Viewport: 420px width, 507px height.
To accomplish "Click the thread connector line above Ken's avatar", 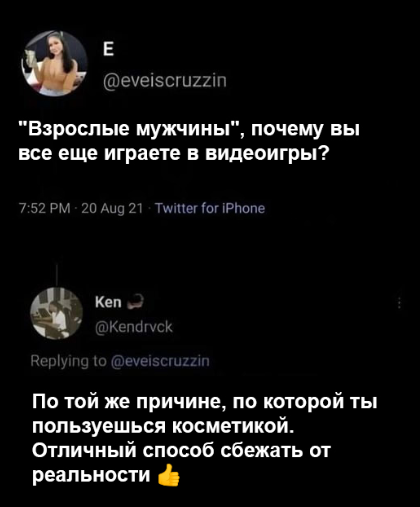I will (56, 275).
